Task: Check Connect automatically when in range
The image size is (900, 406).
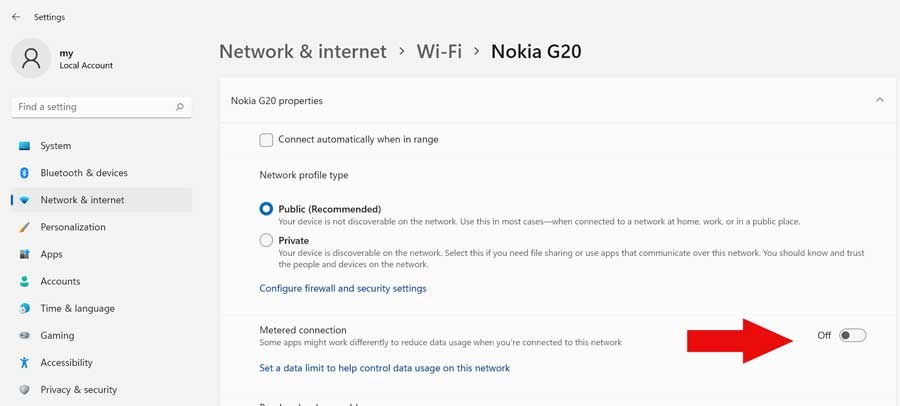Action: [x=266, y=140]
